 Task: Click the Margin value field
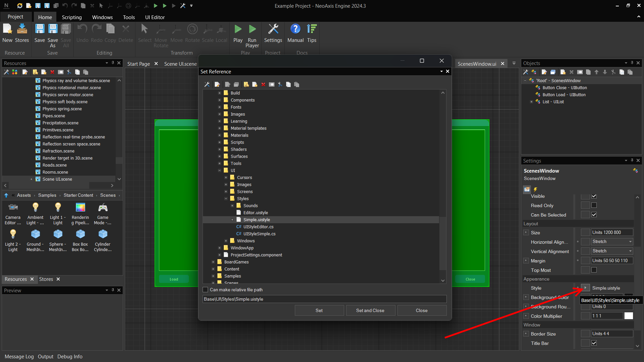click(x=612, y=260)
